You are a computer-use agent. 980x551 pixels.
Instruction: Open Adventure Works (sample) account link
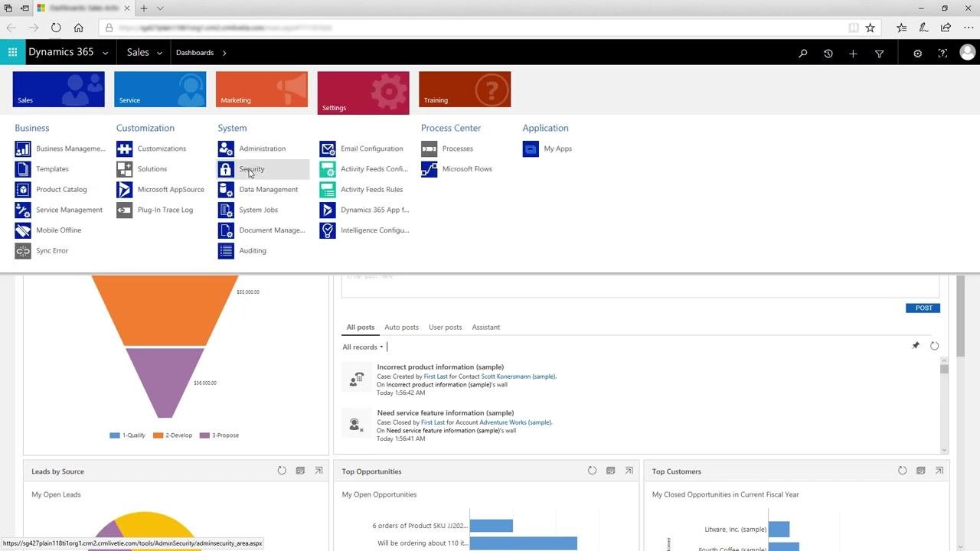(x=515, y=422)
